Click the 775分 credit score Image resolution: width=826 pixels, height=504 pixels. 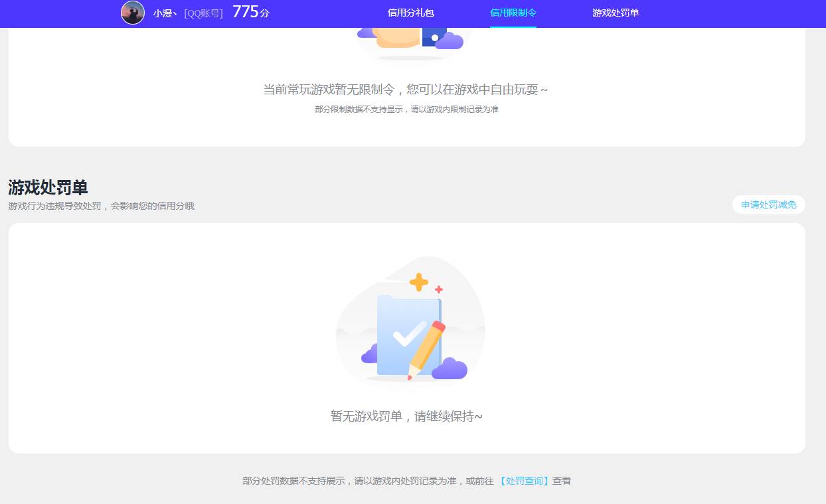250,13
